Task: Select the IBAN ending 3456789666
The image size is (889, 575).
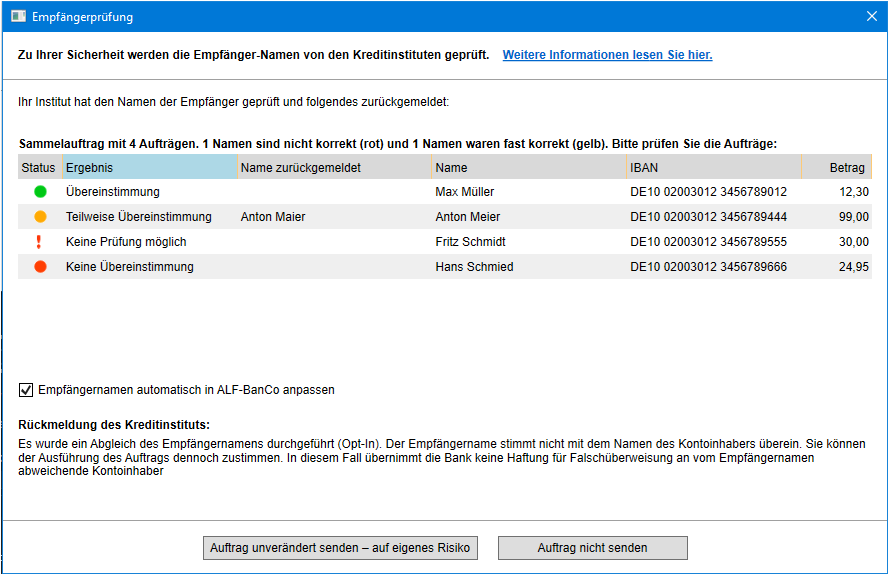Action: coord(709,267)
